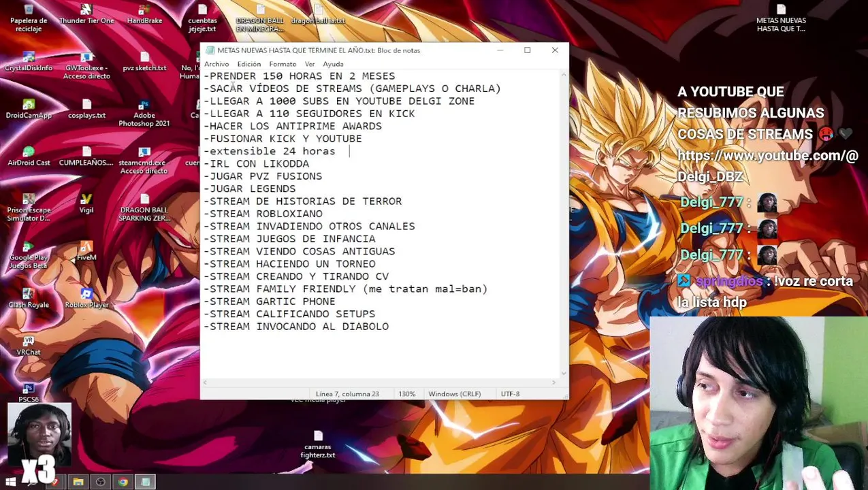This screenshot has width=868, height=490.
Task: Click the line '-LLEGAR A 1000 SUBS EN YOUTUBE DELGI ZONE'
Action: tap(339, 101)
